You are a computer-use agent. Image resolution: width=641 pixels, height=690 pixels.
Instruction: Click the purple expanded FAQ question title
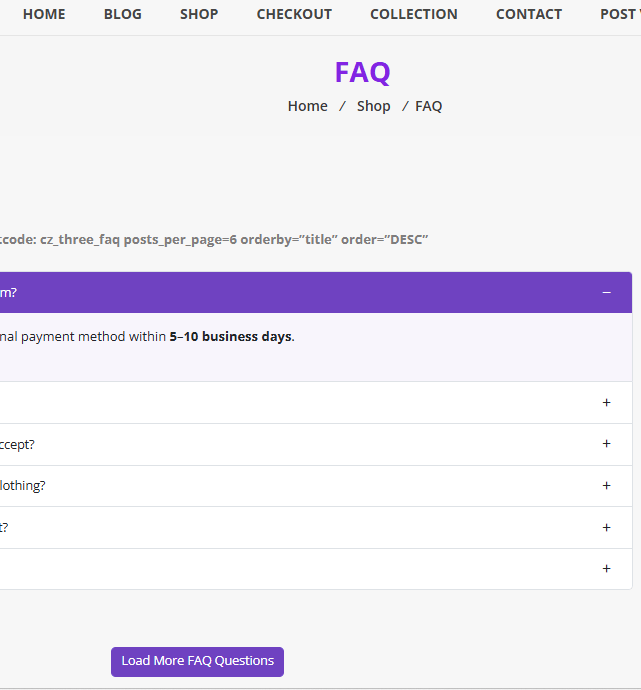tap(8, 292)
